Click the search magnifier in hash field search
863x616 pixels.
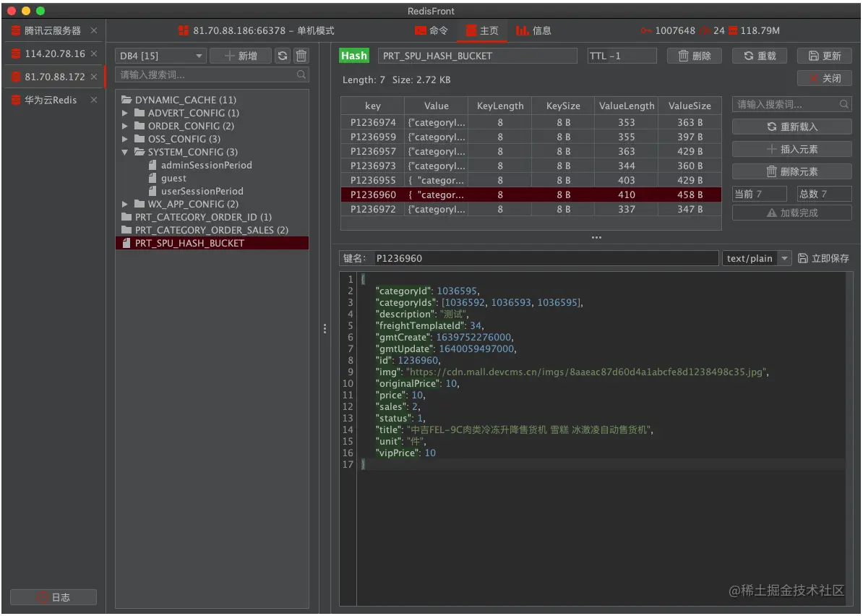point(843,104)
